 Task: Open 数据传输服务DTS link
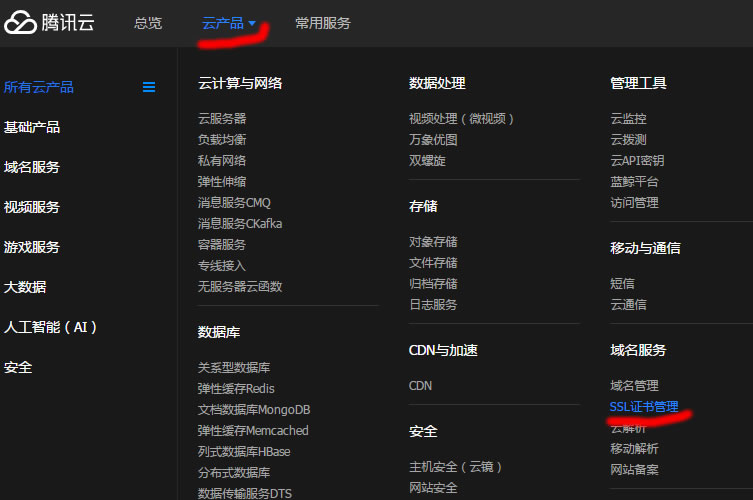(x=245, y=493)
